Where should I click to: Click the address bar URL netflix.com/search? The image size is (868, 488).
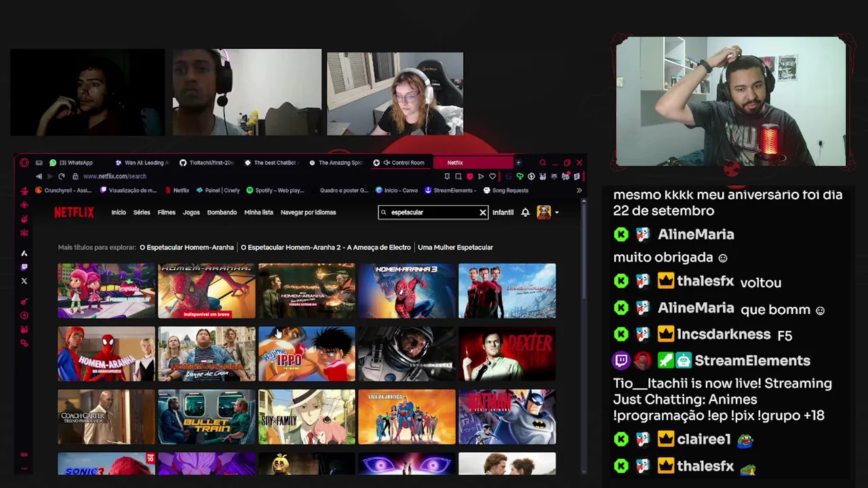[x=115, y=176]
